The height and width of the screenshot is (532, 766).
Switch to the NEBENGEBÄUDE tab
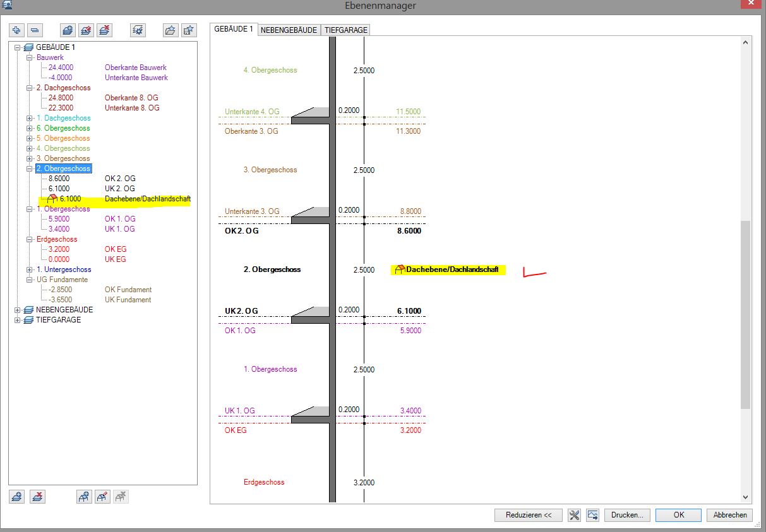coord(289,30)
